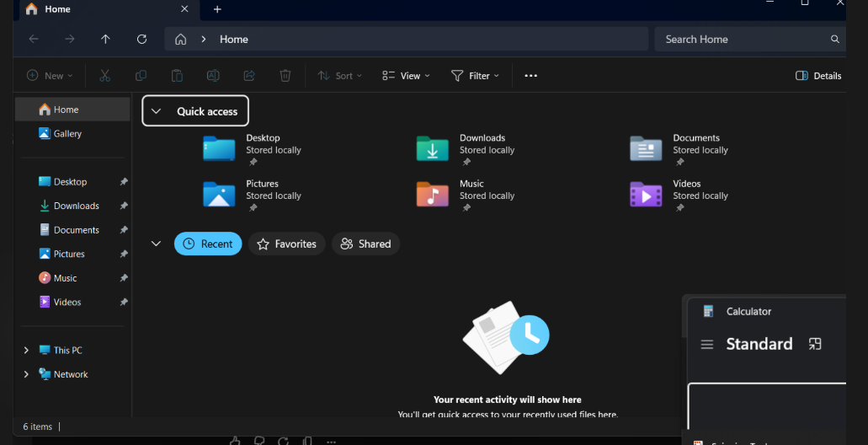Select the Shared tab

[x=365, y=244]
